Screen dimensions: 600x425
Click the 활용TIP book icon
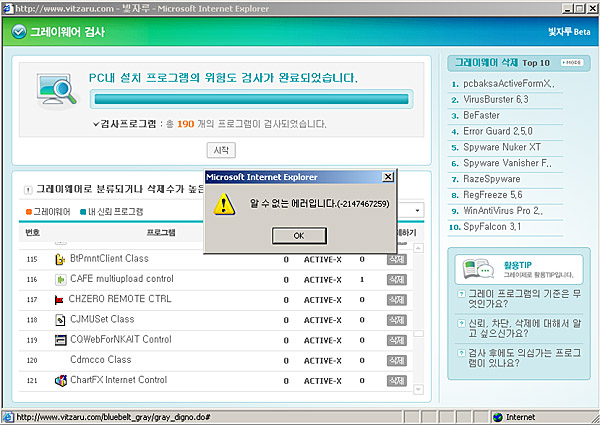coord(478,269)
